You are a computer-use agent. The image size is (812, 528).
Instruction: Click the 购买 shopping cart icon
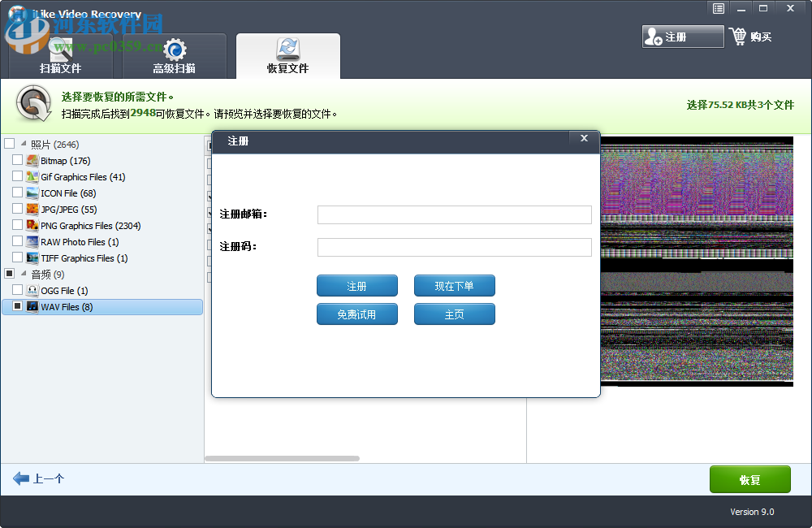pos(740,36)
